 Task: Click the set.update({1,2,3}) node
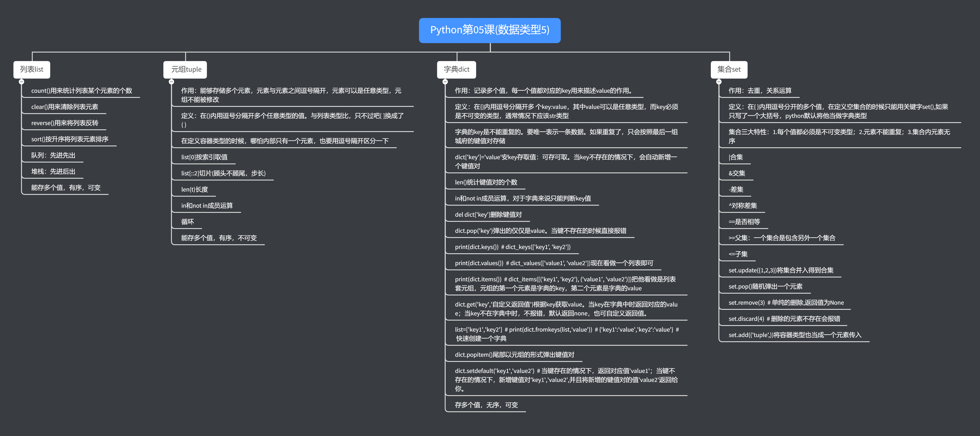click(x=781, y=270)
